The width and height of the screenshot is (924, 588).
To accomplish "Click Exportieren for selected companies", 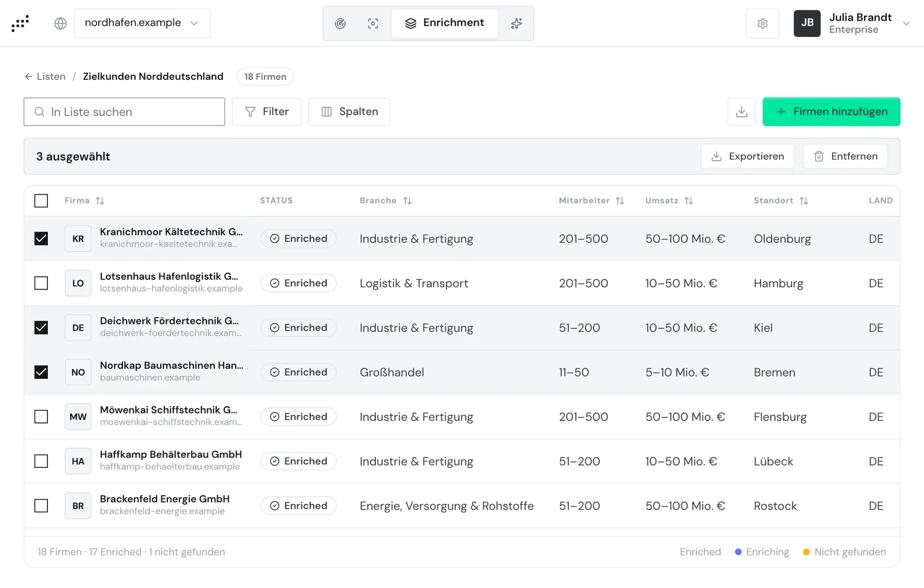I will (x=747, y=156).
